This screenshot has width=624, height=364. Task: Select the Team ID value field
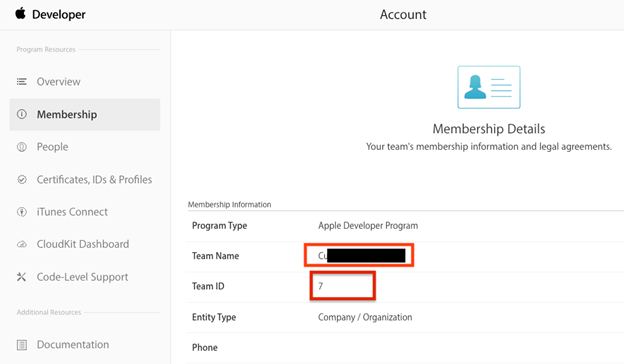[x=343, y=286]
